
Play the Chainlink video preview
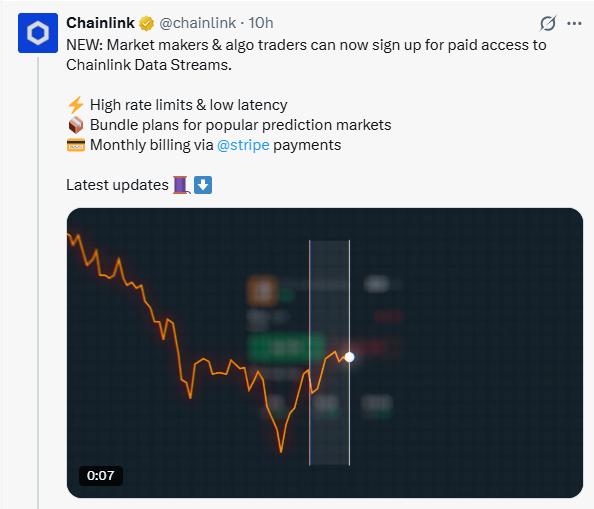pyautogui.click(x=325, y=353)
